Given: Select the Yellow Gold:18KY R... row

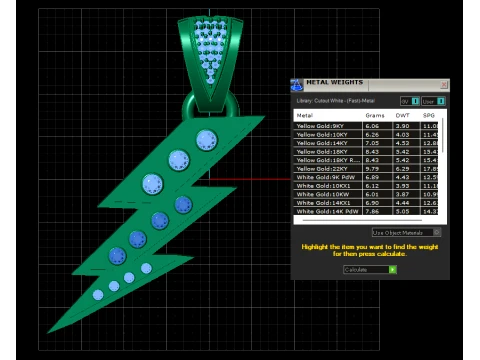Looking at the screenshot, I should [x=366, y=160].
